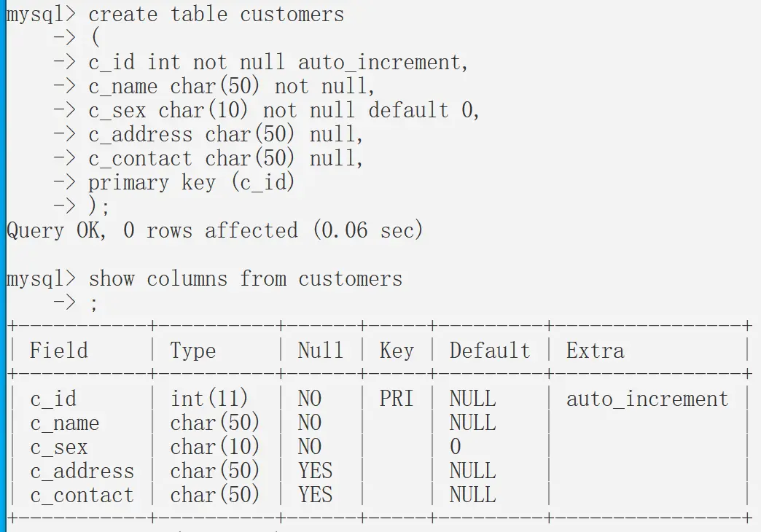This screenshot has height=532, width=761.
Task: Click the 'c_address' field in result table
Action: 82,471
